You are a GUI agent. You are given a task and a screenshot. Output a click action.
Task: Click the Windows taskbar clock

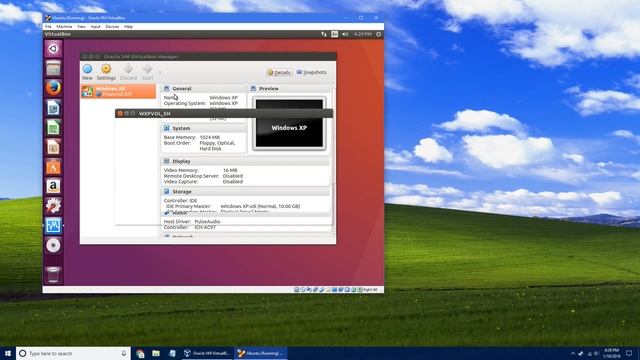point(611,353)
